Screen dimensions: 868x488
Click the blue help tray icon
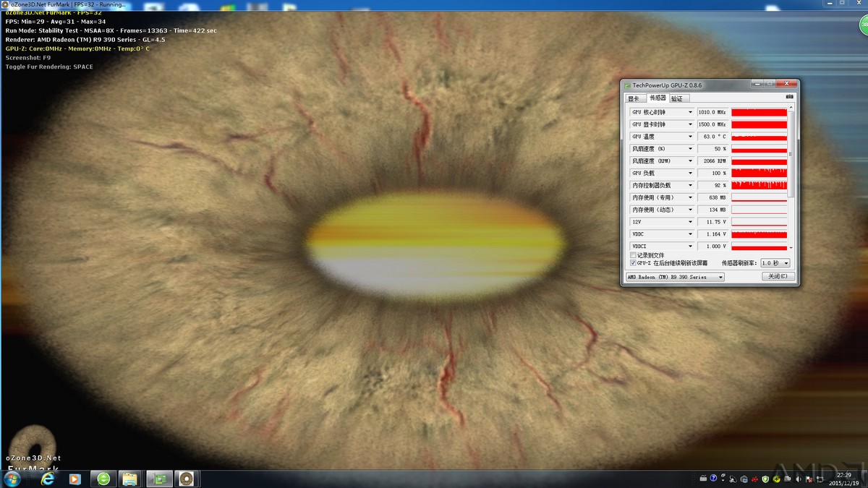(x=713, y=478)
